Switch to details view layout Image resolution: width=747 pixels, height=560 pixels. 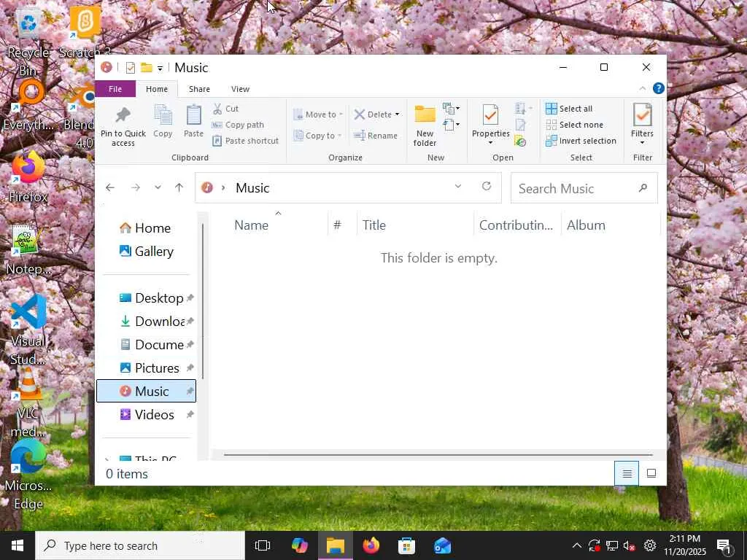pyautogui.click(x=627, y=474)
